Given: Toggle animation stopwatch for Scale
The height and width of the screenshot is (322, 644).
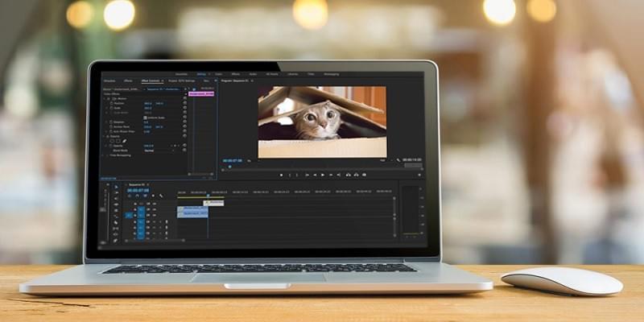Looking at the screenshot, I should (112, 108).
